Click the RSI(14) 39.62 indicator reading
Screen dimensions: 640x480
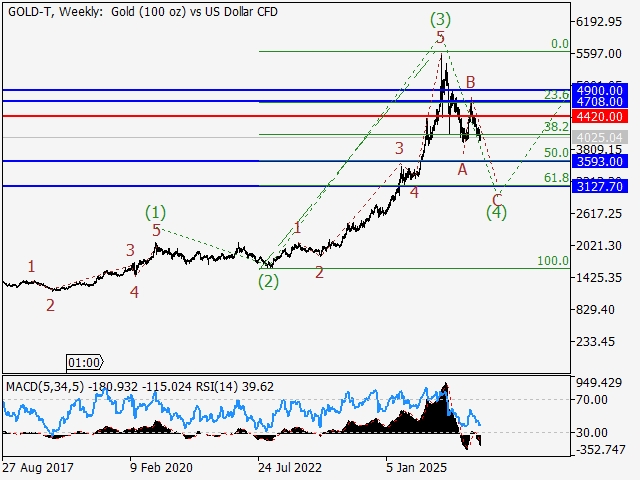click(235, 387)
